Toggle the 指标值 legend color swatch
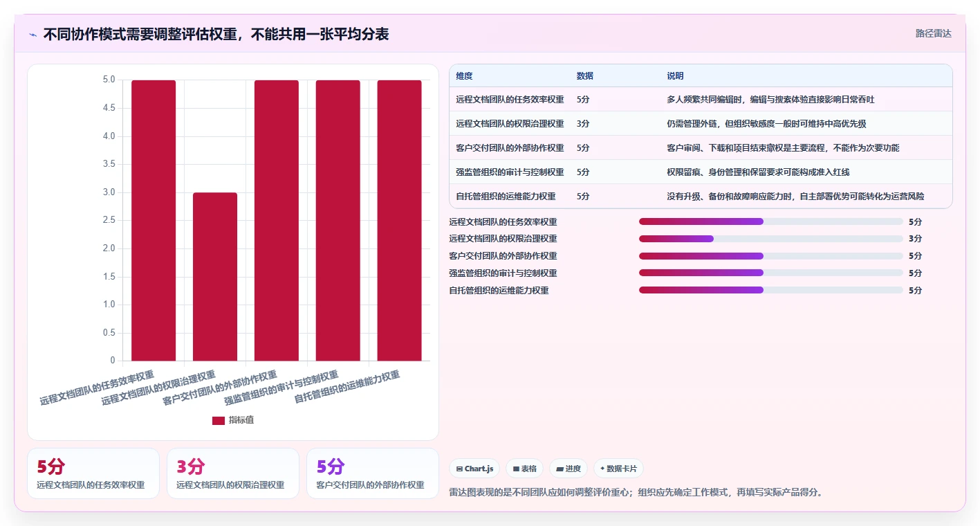Viewport: 980px width, 526px height. (219, 420)
